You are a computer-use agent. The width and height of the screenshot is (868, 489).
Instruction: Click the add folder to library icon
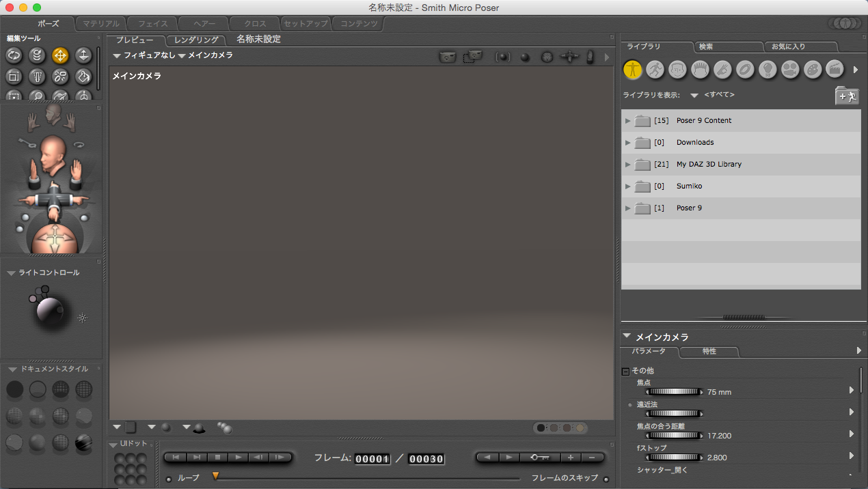click(x=847, y=96)
